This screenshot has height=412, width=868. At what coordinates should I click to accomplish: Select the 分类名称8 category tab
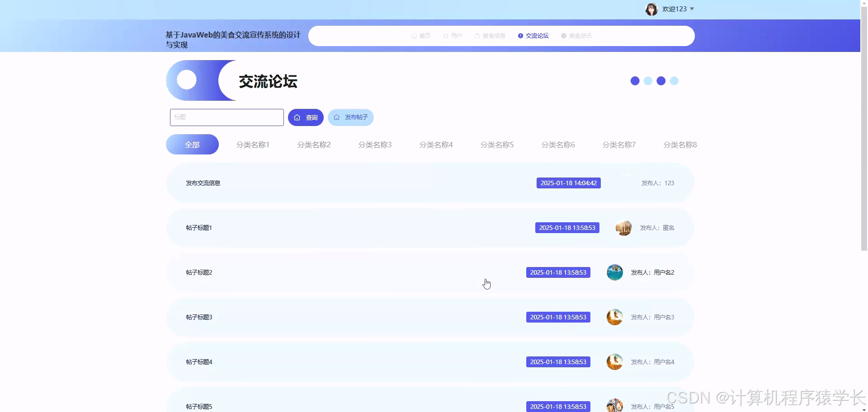(680, 145)
